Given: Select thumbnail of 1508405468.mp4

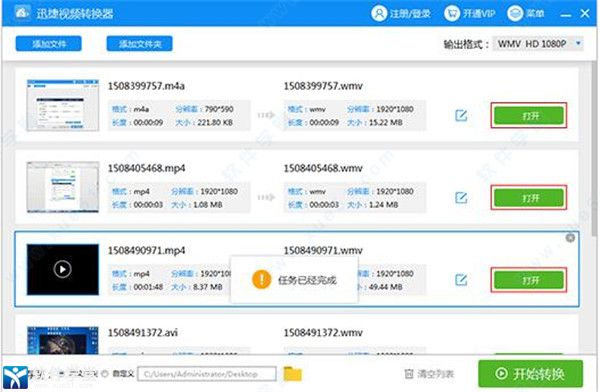Looking at the screenshot, I should tap(63, 187).
